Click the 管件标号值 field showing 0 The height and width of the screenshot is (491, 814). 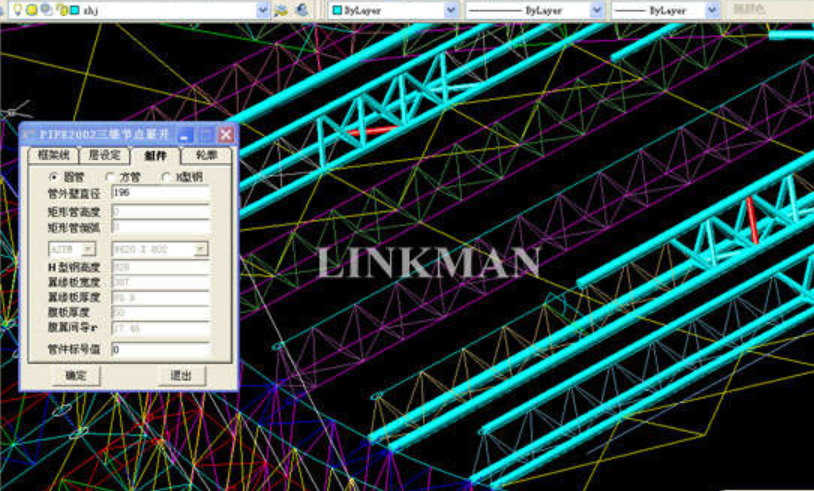coord(161,349)
